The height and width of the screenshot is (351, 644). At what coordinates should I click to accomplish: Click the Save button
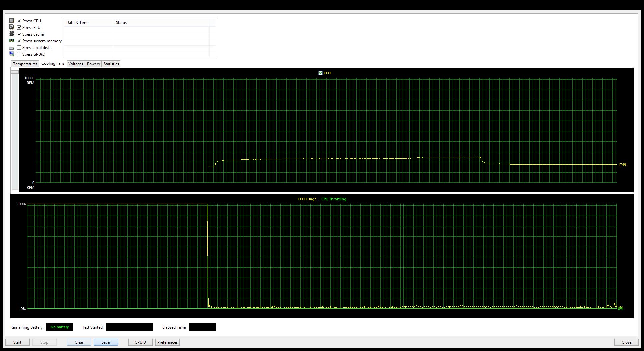106,342
